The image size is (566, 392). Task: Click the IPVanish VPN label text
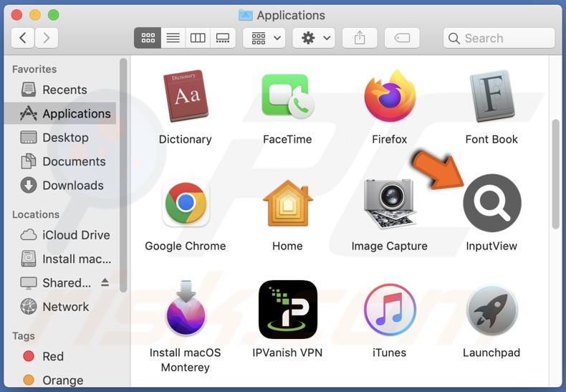287,353
